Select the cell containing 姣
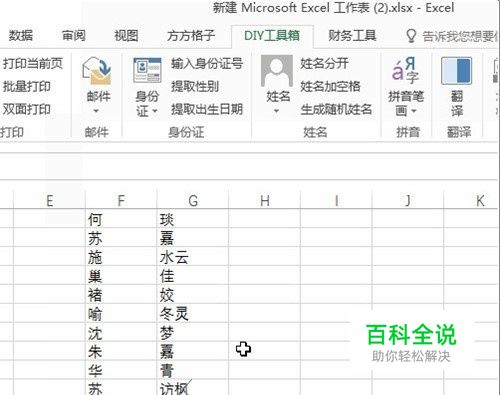The height and width of the screenshot is (395, 500). 193,294
